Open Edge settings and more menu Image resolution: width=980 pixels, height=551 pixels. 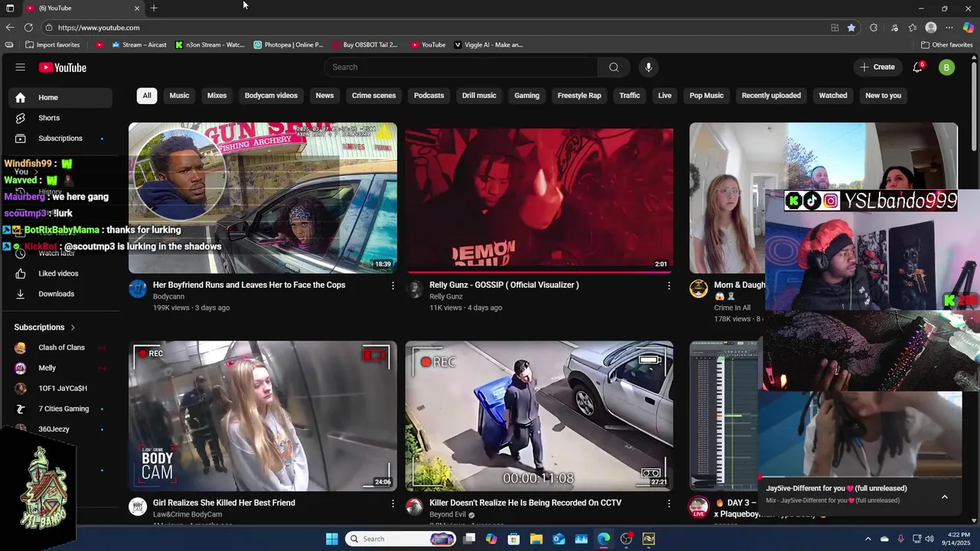(949, 28)
